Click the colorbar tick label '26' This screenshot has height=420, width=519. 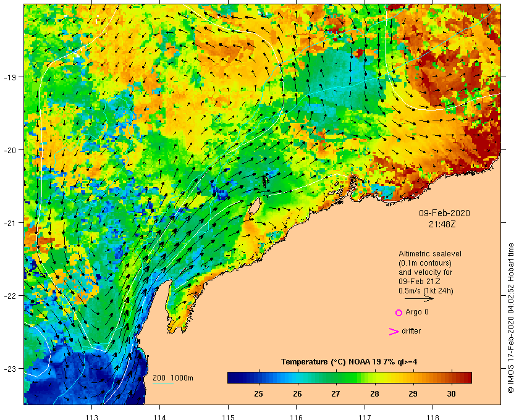click(x=297, y=394)
